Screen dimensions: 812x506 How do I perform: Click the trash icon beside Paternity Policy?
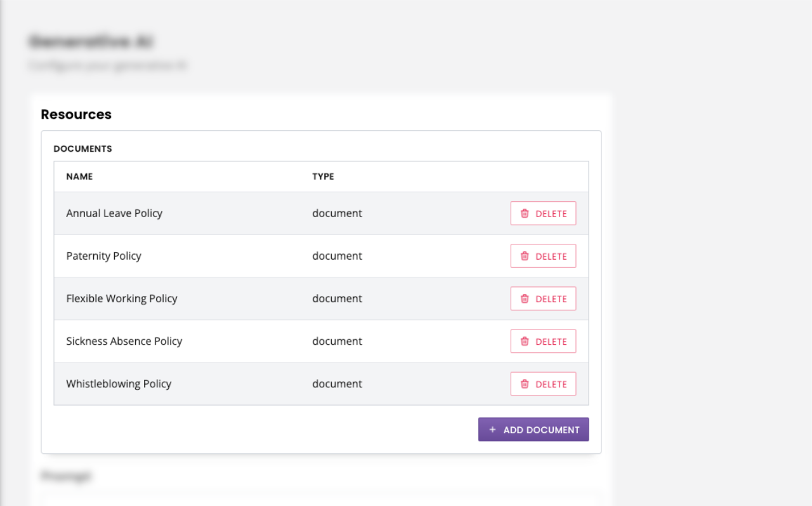525,255
